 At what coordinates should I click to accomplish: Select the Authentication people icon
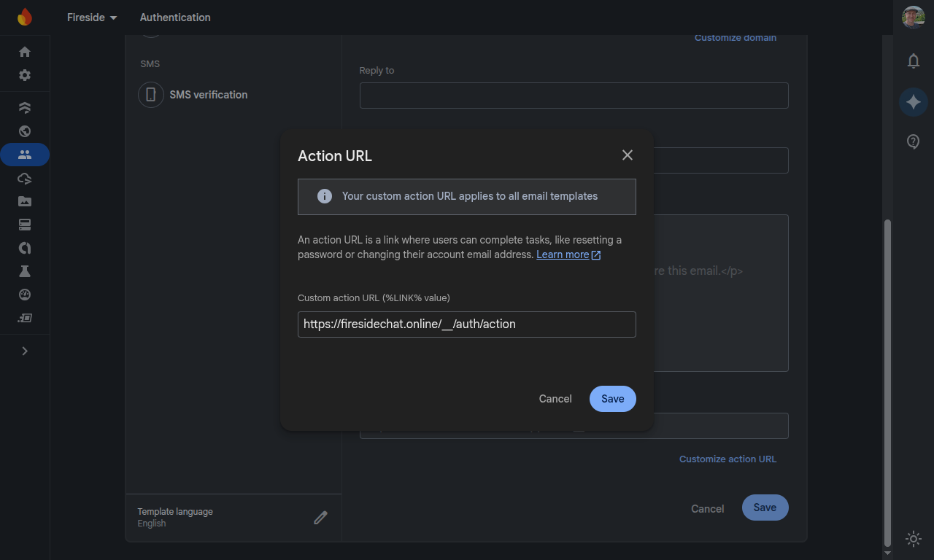24,154
